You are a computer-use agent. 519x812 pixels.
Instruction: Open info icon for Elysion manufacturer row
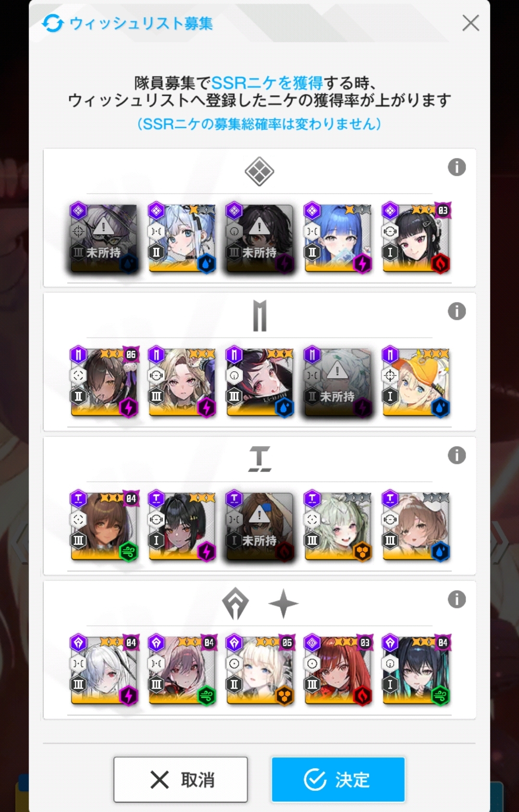[457, 167]
